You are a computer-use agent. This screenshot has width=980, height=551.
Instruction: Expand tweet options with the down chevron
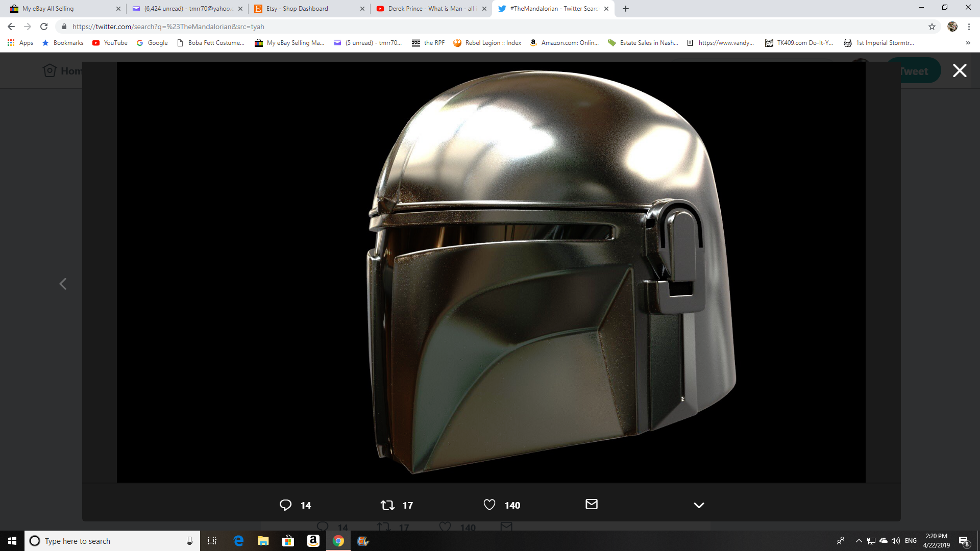pos(699,505)
